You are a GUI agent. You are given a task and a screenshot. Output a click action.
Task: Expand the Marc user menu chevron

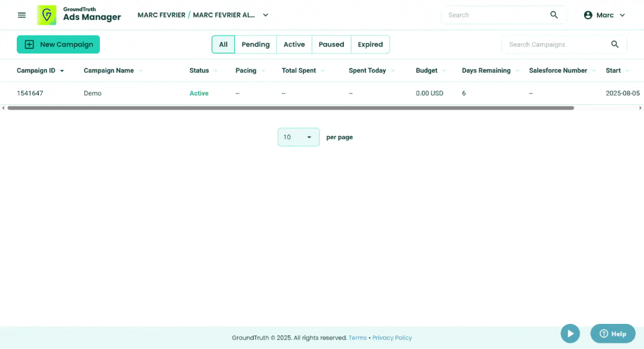pos(622,15)
